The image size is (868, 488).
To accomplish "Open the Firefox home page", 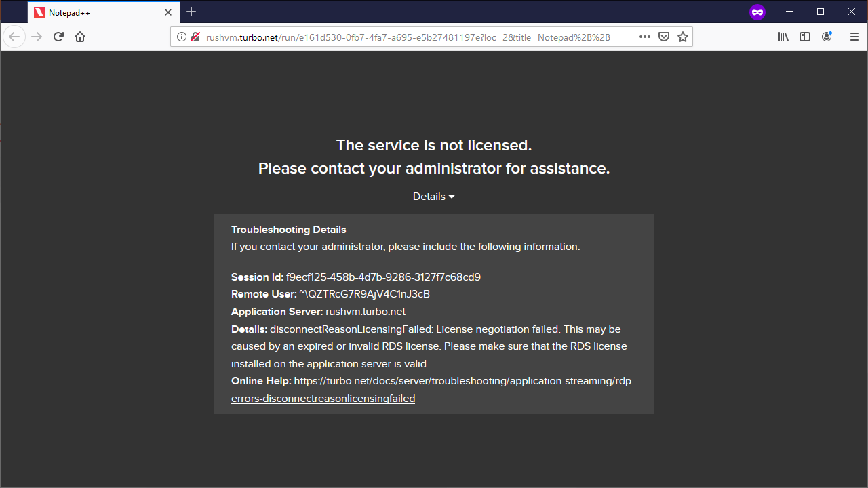I will (x=80, y=37).
